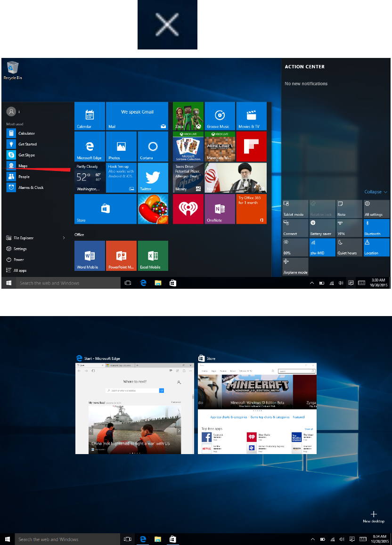Toggle the VPN quick action

[349, 228]
